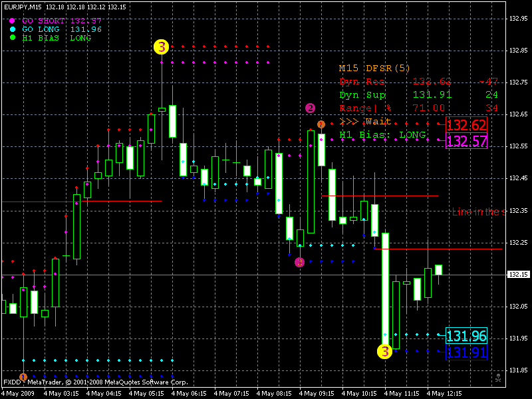The height and width of the screenshot is (399, 532).
Task: Click the 132.45 price scale label
Action: pyautogui.click(x=519, y=178)
